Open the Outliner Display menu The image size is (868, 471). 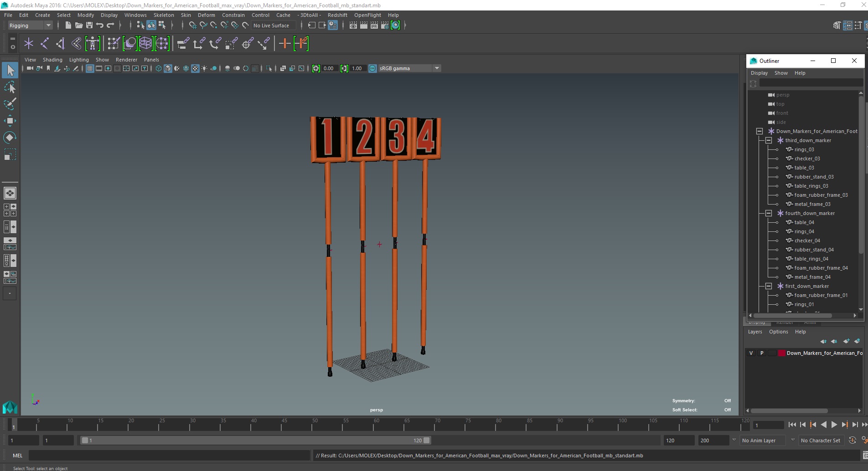pyautogui.click(x=759, y=73)
